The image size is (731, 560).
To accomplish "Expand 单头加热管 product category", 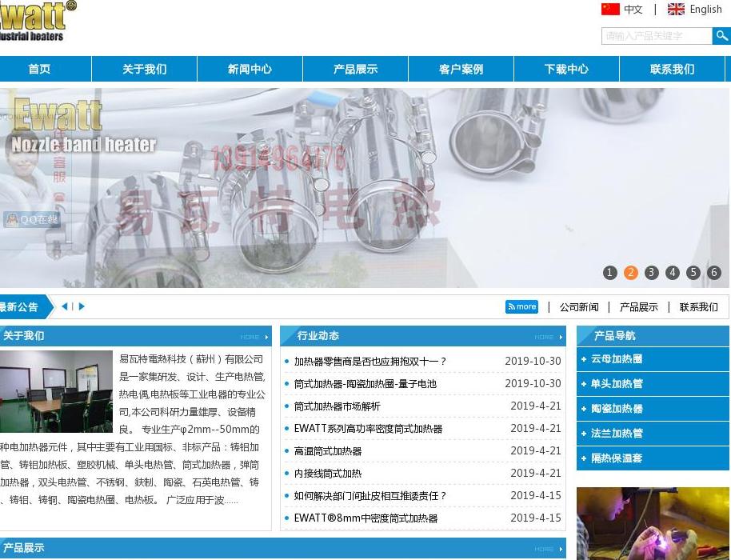I will 653,384.
